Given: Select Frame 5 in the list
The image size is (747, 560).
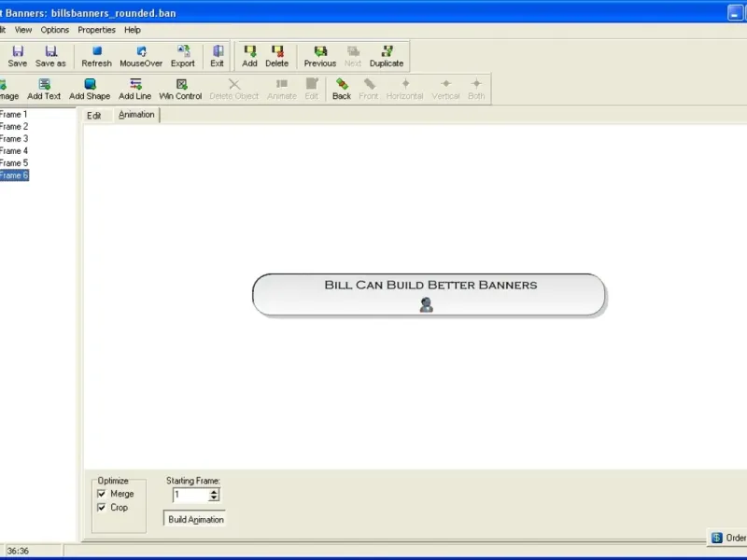Looking at the screenshot, I should point(14,163).
